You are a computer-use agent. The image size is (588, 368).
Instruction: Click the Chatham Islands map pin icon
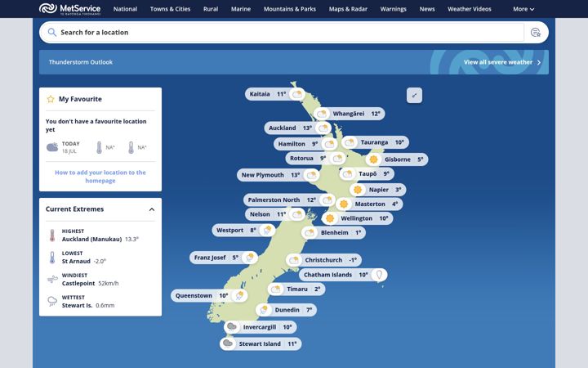pyautogui.click(x=379, y=275)
